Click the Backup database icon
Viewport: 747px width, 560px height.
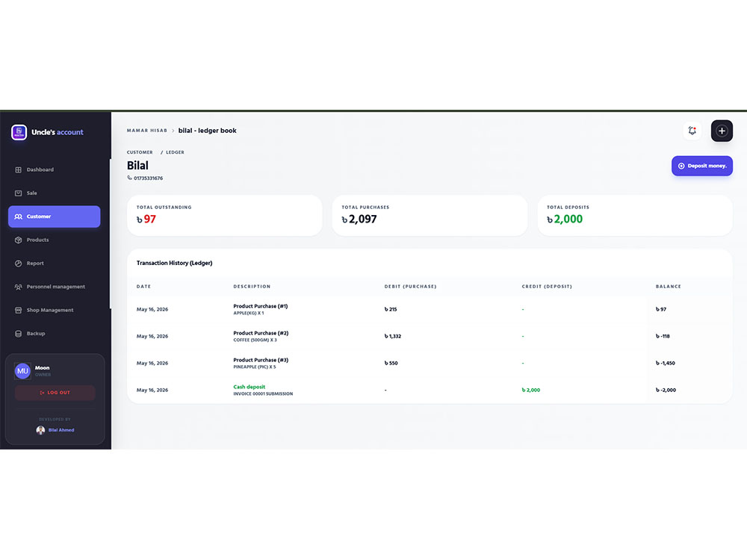pos(18,333)
